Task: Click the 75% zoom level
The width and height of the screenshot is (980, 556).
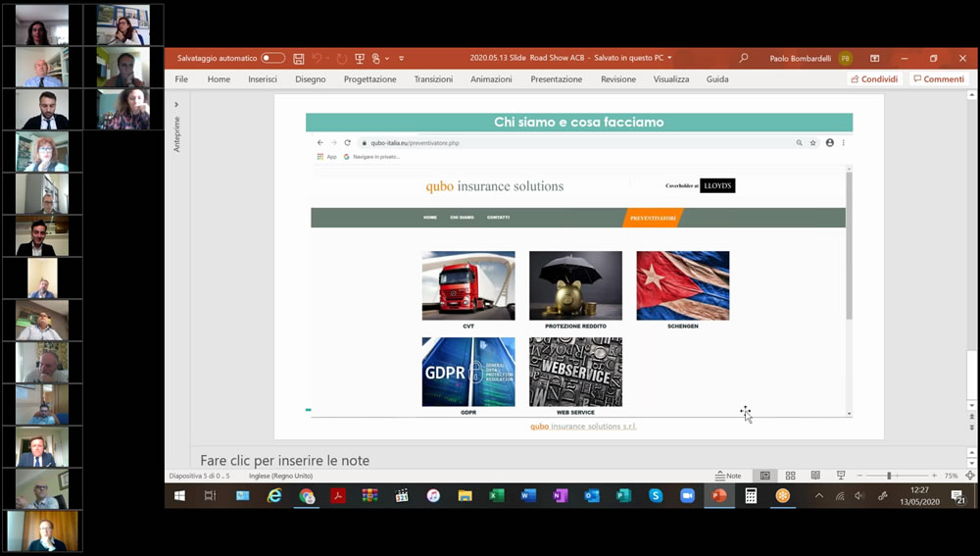Action: coord(951,476)
